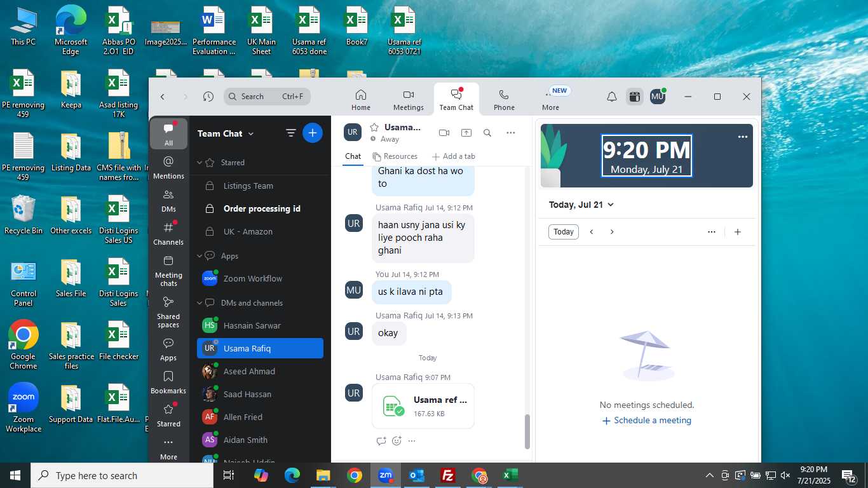This screenshot has width=868, height=488.
Task: Open calendar view options ellipsis near plus
Action: 712,232
